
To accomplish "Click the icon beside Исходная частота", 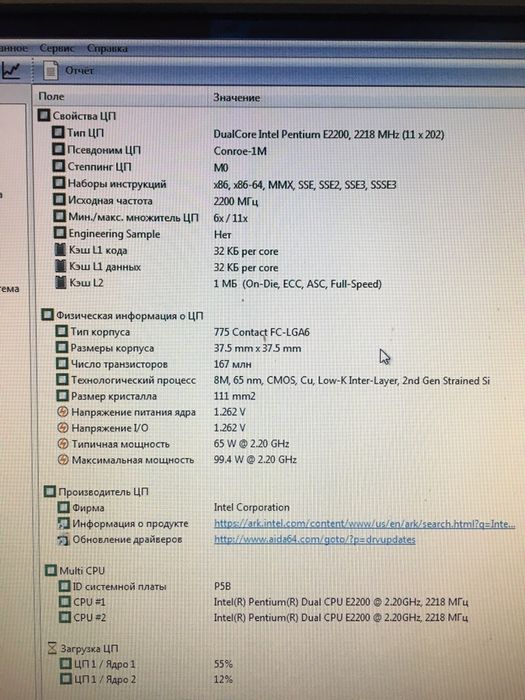I will [x=59, y=200].
